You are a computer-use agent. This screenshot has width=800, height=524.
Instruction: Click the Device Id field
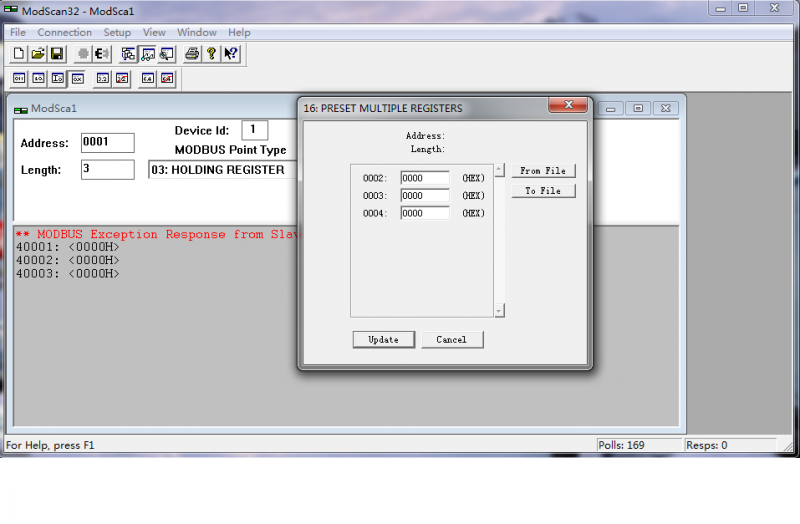point(255,130)
